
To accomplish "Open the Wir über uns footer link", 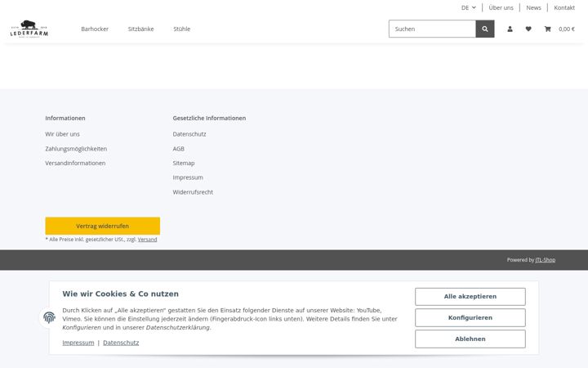I will (x=62, y=134).
